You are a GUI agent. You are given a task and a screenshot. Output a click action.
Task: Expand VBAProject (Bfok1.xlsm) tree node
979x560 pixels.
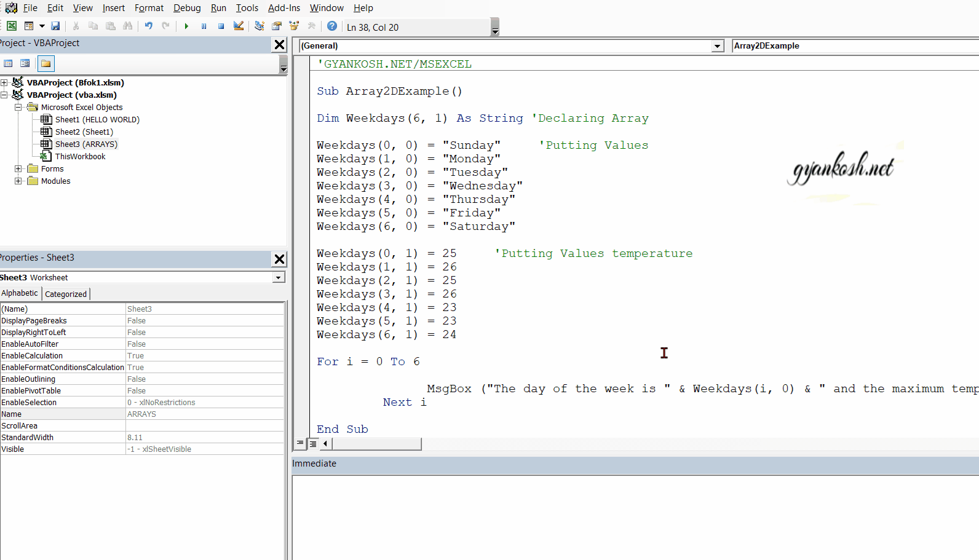tap(4, 82)
